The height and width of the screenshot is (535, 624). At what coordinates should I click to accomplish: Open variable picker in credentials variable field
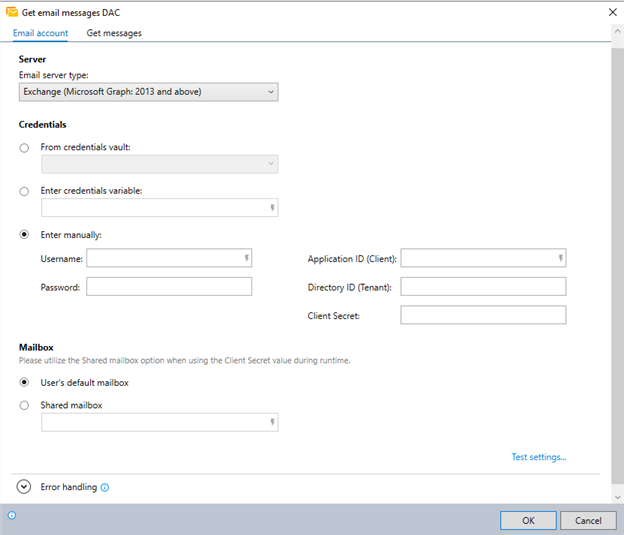(272, 209)
